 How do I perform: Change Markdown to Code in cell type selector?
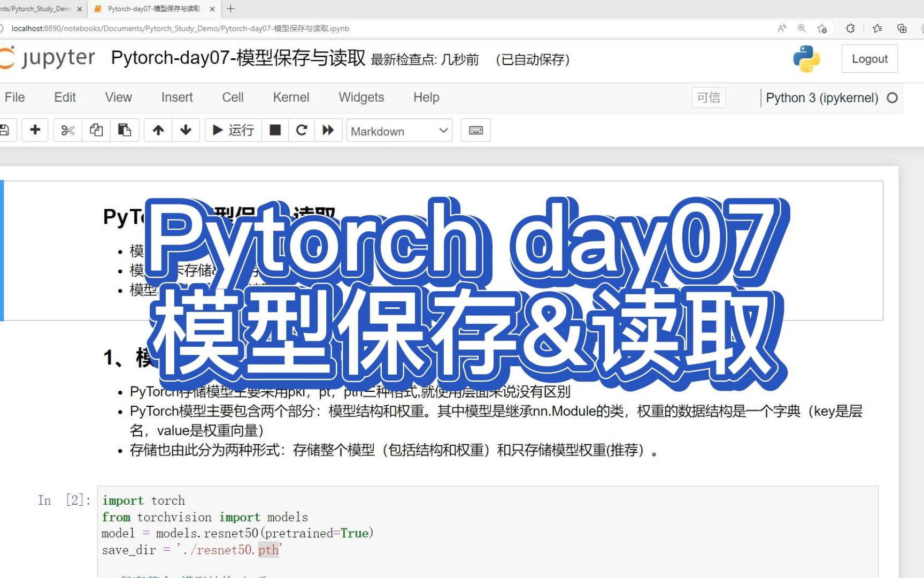399,131
